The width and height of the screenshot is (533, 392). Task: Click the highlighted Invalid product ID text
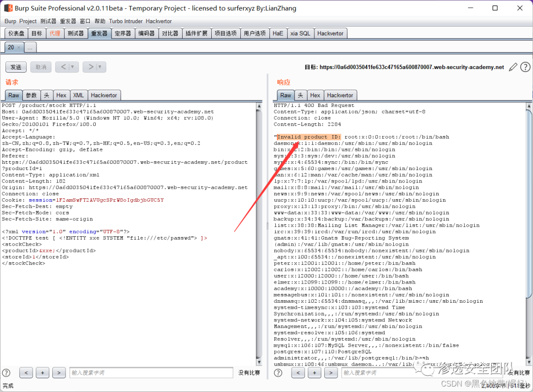(x=308, y=137)
